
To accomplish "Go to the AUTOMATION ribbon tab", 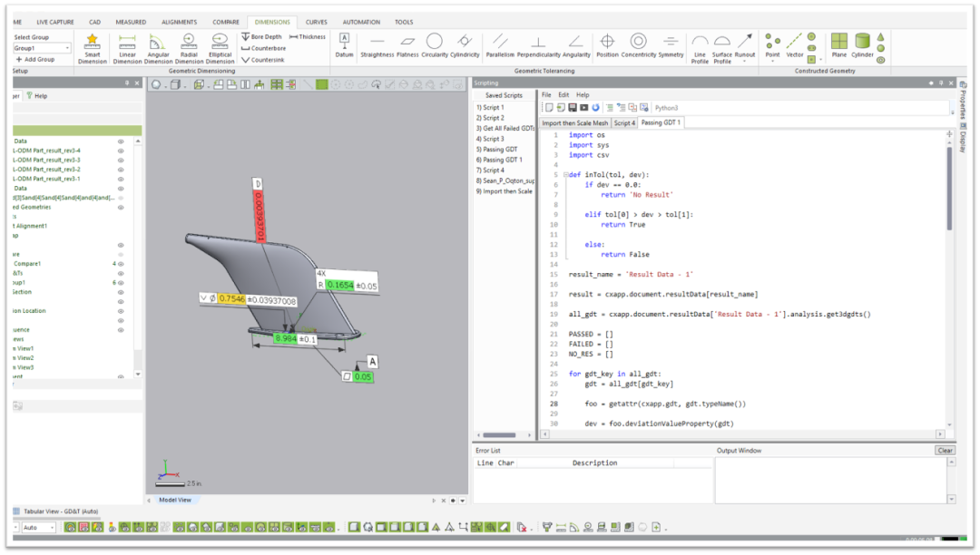I will pyautogui.click(x=361, y=22).
